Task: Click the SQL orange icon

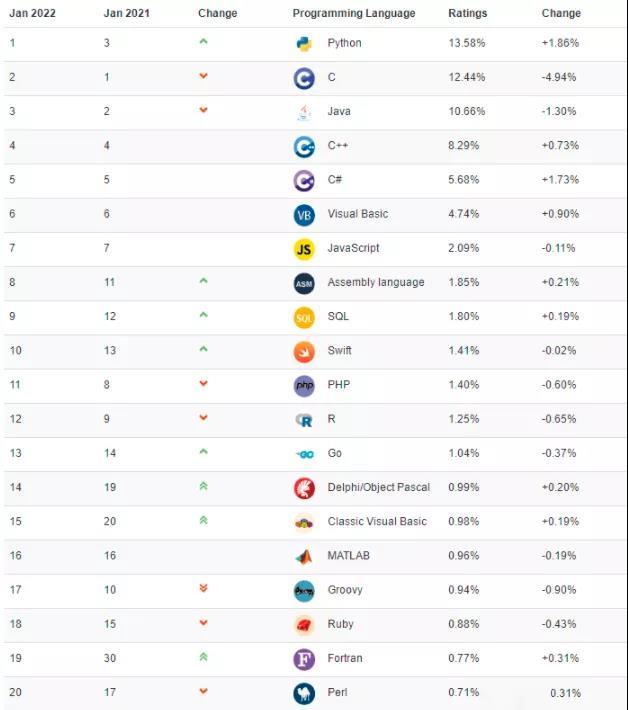Action: tap(304, 317)
